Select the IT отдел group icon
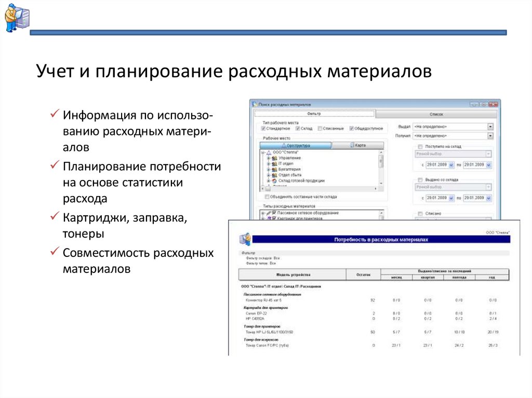The height and width of the screenshot is (398, 532). (274, 164)
